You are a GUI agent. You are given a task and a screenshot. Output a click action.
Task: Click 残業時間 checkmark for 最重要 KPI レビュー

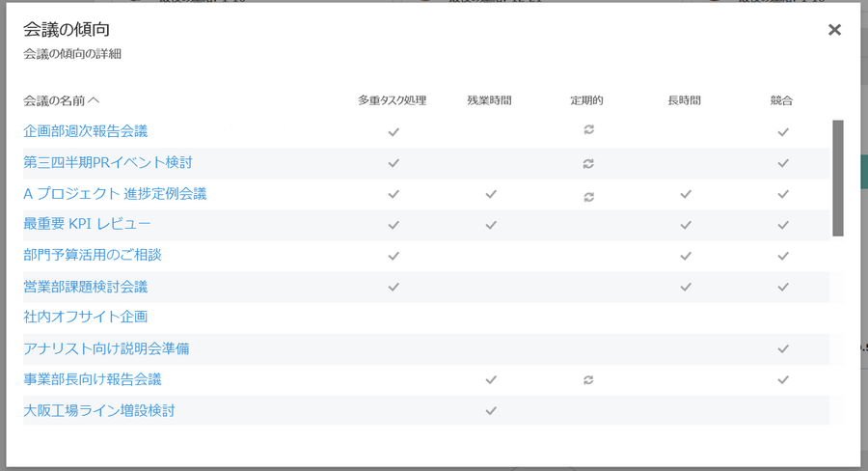coord(491,225)
